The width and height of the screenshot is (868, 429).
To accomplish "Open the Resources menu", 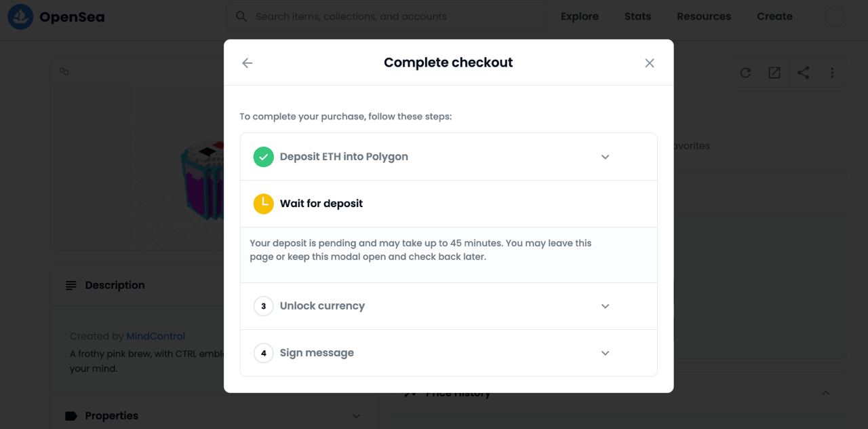I will coord(704,16).
